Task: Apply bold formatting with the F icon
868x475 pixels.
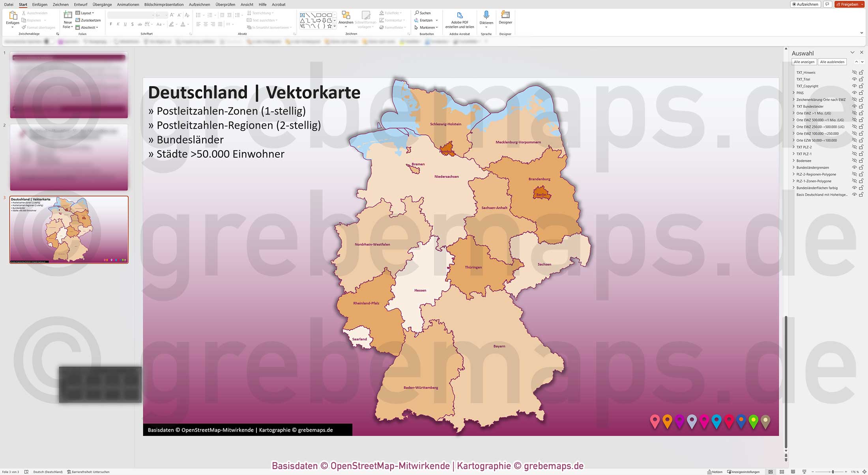Action: pyautogui.click(x=111, y=24)
